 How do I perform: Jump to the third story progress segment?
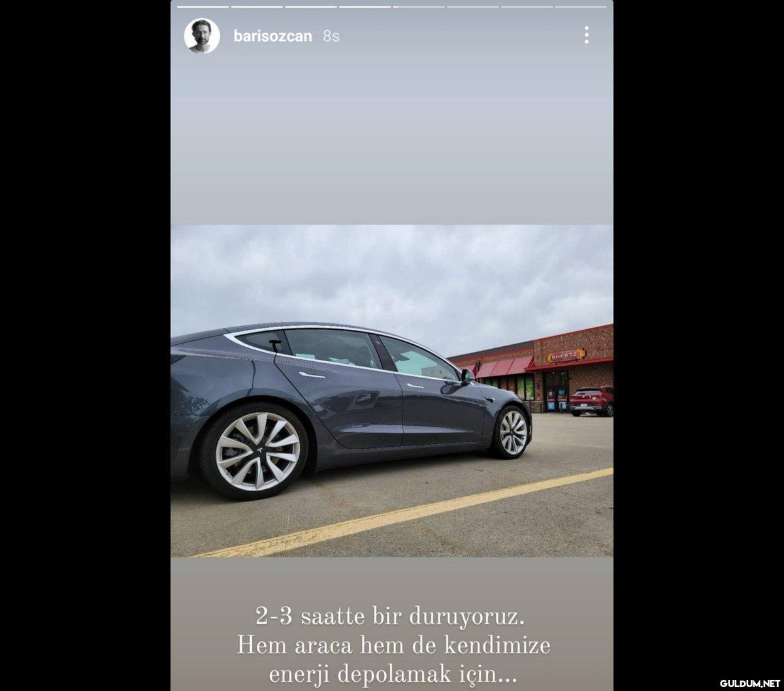tap(311, 7)
